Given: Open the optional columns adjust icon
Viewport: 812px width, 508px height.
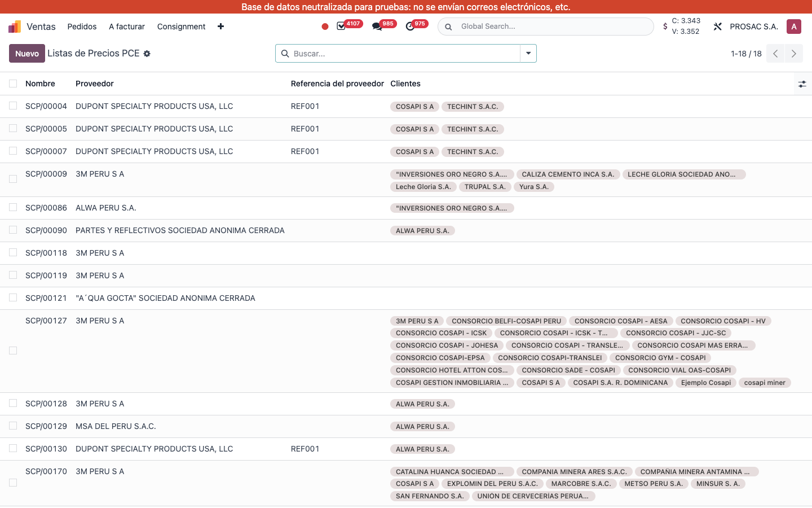Looking at the screenshot, I should click(x=802, y=84).
